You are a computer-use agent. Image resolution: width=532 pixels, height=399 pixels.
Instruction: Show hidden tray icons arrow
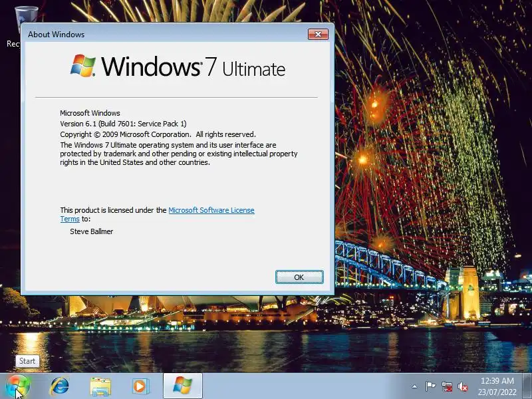pyautogui.click(x=414, y=386)
